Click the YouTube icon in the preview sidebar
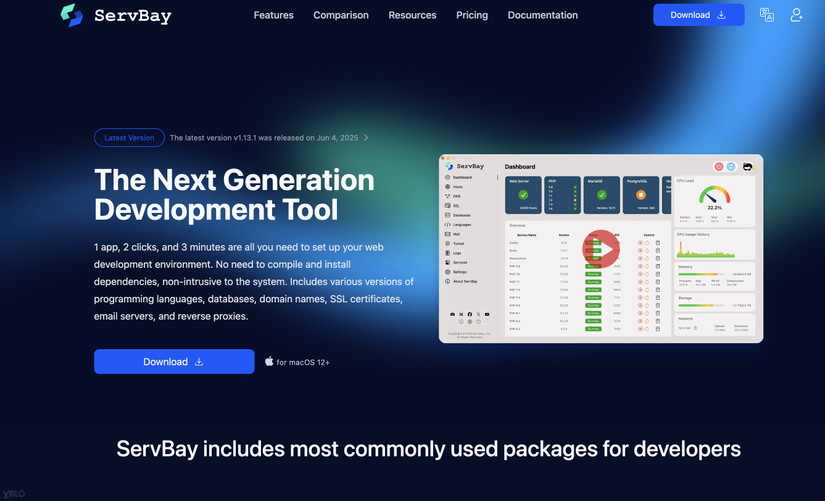The height and width of the screenshot is (501, 825). tap(487, 314)
